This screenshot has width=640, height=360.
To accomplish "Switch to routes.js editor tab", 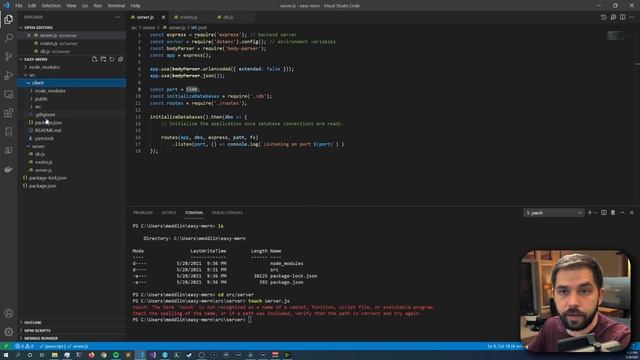I will point(188,17).
